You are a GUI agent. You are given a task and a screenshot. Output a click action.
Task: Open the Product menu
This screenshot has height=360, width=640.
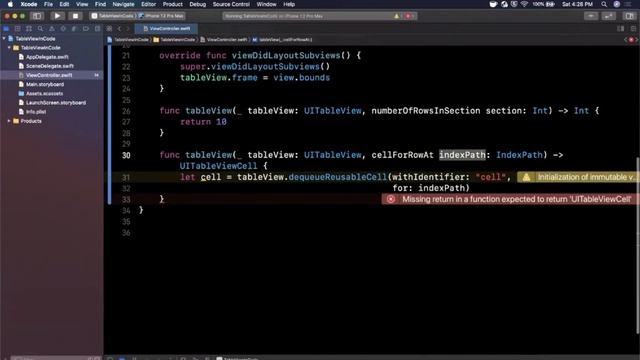click(x=173, y=4)
